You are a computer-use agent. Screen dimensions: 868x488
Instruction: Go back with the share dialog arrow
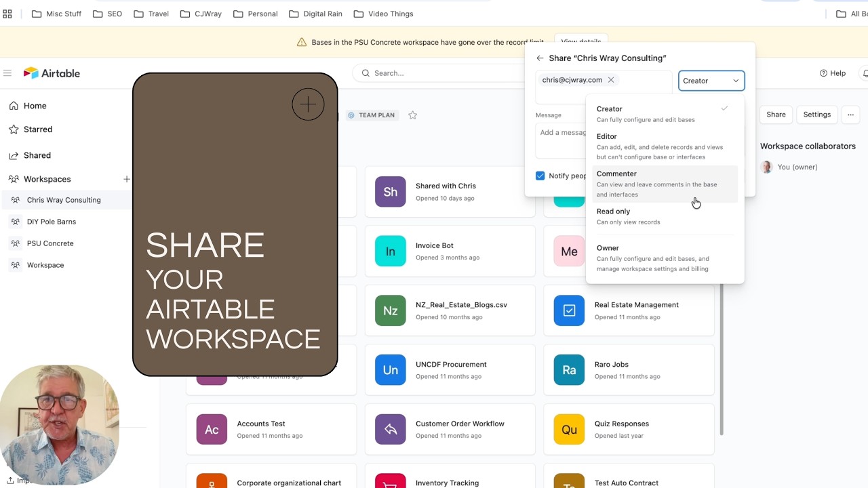[x=540, y=58]
